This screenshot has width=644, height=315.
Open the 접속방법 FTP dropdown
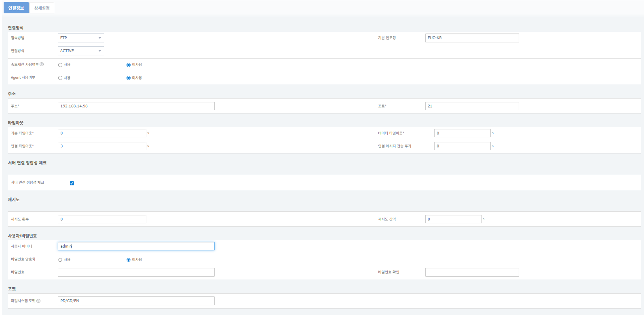click(x=81, y=38)
